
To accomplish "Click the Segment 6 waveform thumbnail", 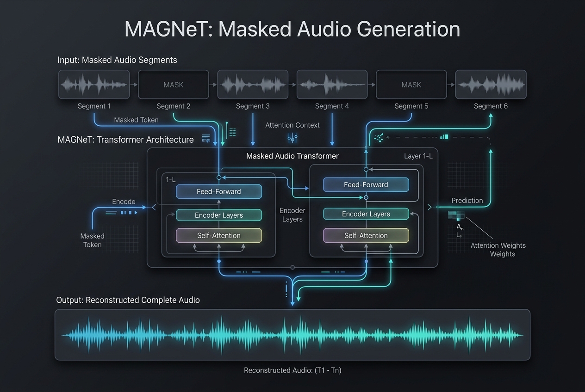I will coord(491,85).
